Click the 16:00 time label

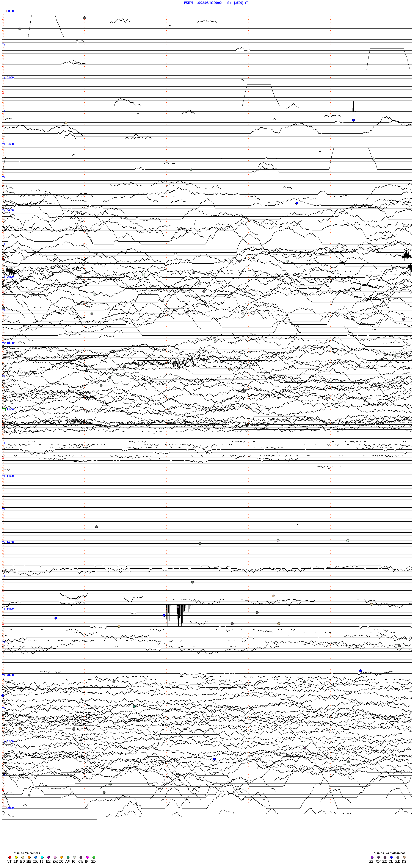10,542
